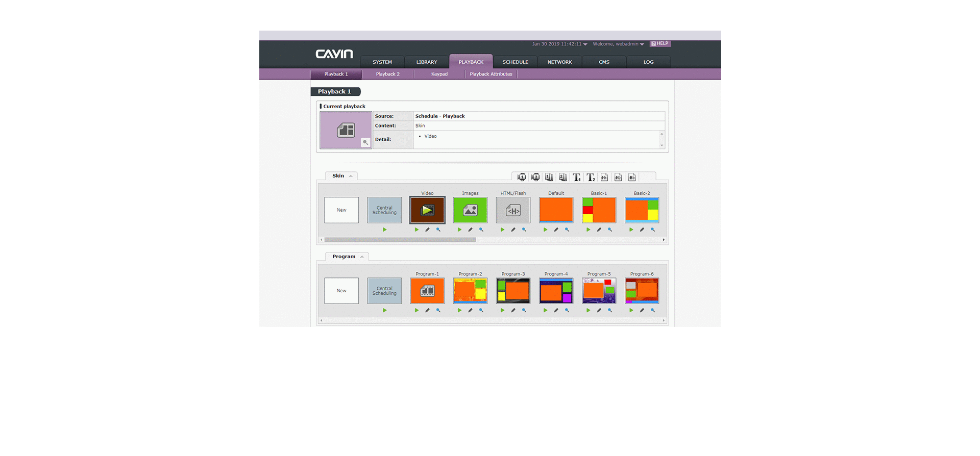Collapse the Skin section

351,176
